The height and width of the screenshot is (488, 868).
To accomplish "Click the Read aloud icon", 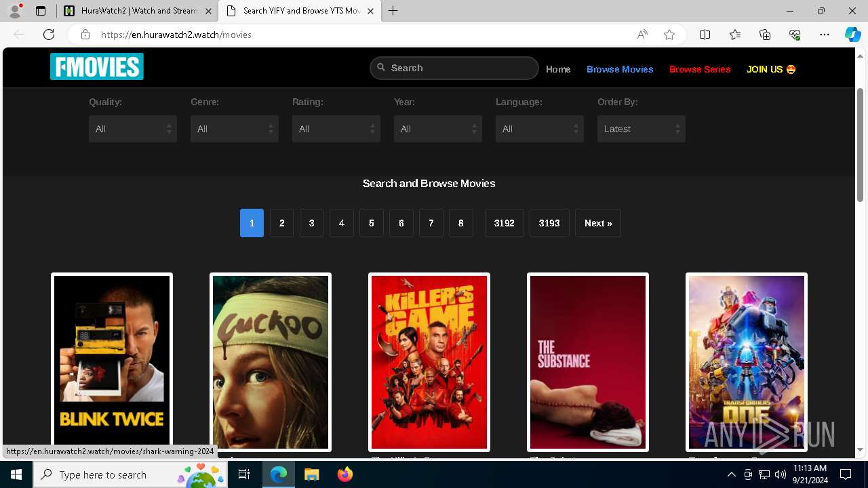I will pos(642,35).
